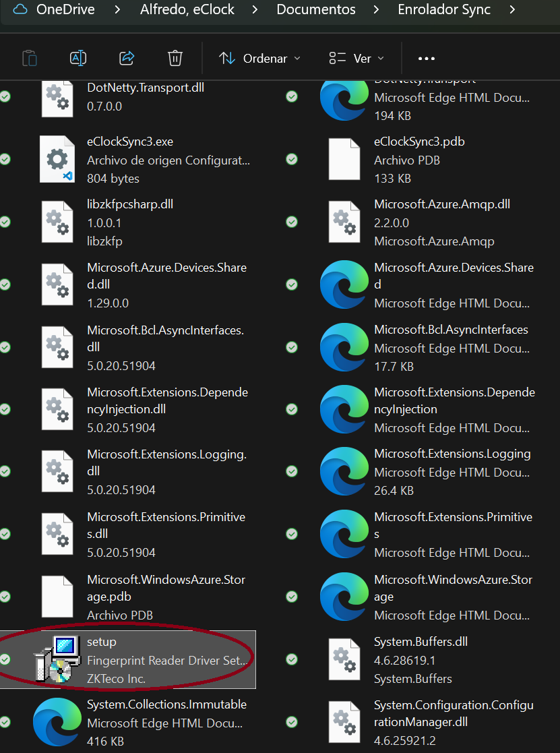Screen dimensions: 560x753
Task: Click the name "Microsoft.Azure.Devices.Shared.dll"
Action: point(167,276)
